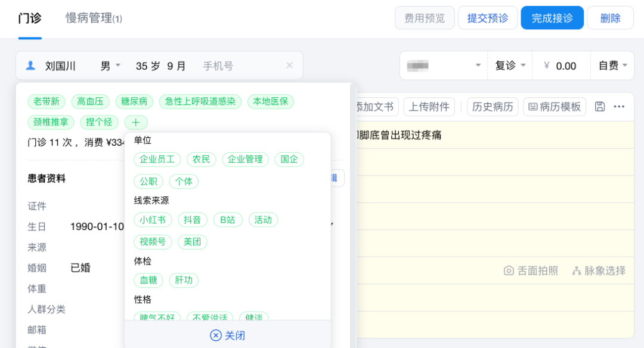Click the patient avatar icon
Viewport: 644px width, 348px height.
tap(30, 66)
